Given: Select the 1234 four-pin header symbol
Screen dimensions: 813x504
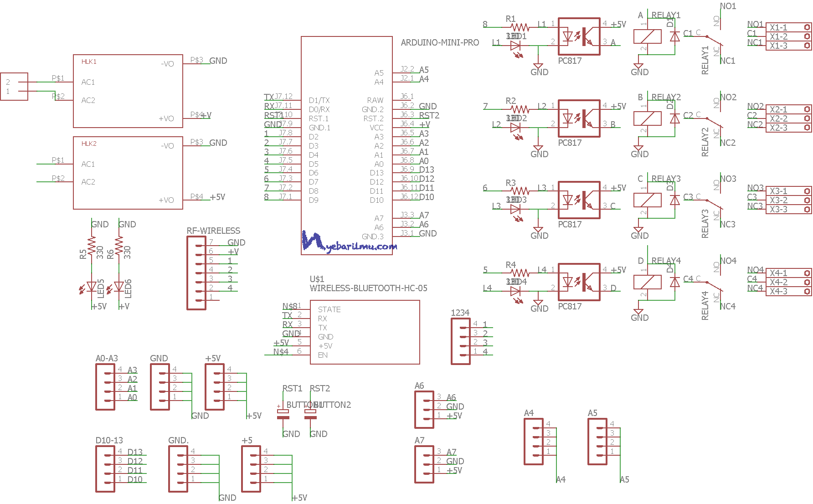Looking at the screenshot, I should pyautogui.click(x=461, y=341).
